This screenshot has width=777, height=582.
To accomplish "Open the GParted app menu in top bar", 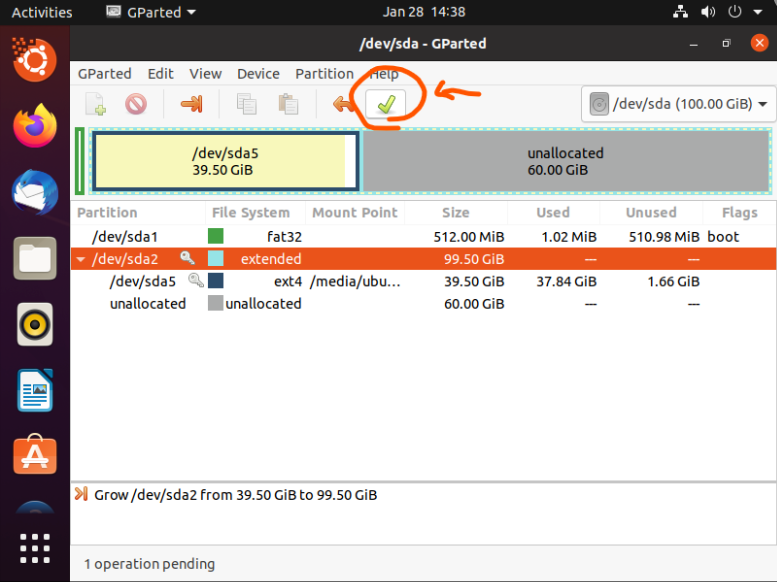I will (151, 12).
